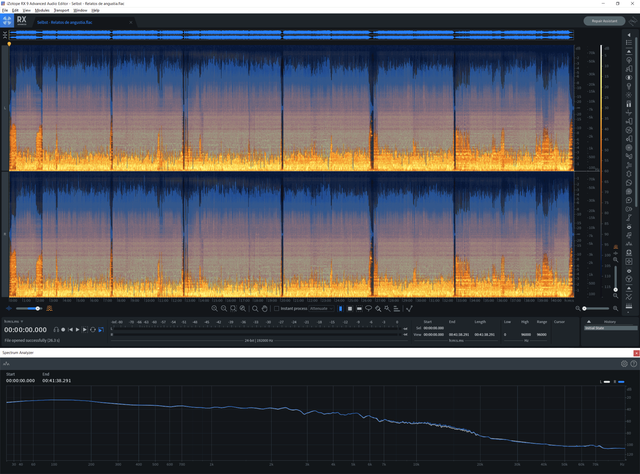
Task: Open the File menu
Action: tap(5, 10)
